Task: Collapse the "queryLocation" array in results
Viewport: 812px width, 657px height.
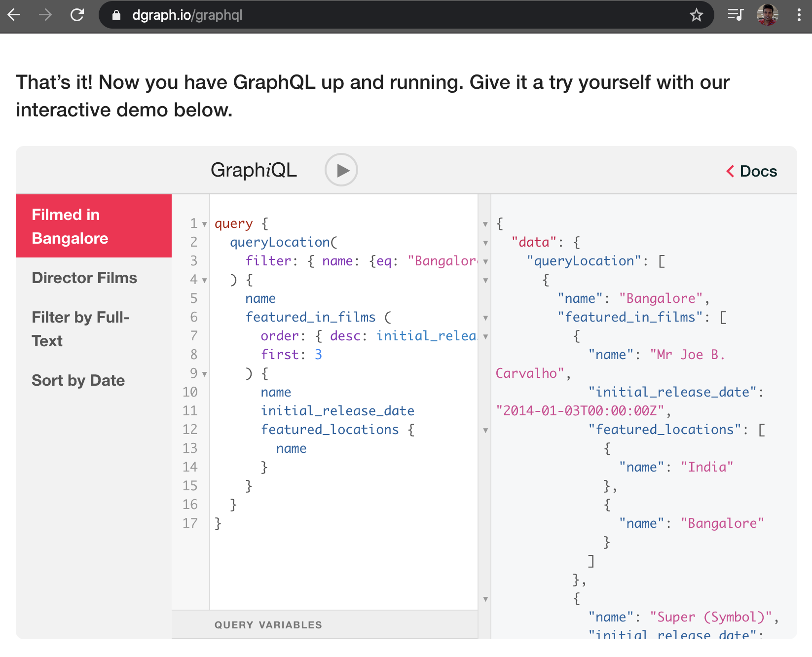Action: coord(485,262)
